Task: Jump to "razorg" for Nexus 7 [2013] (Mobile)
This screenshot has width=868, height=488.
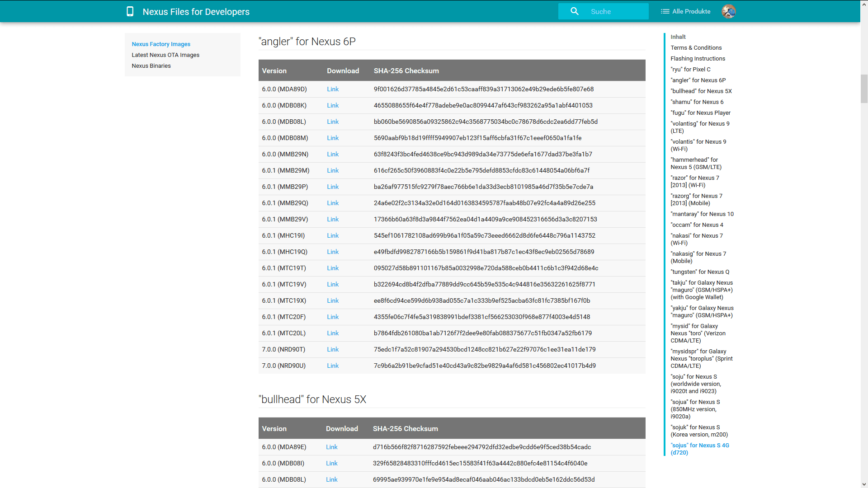Action: pyautogui.click(x=697, y=200)
